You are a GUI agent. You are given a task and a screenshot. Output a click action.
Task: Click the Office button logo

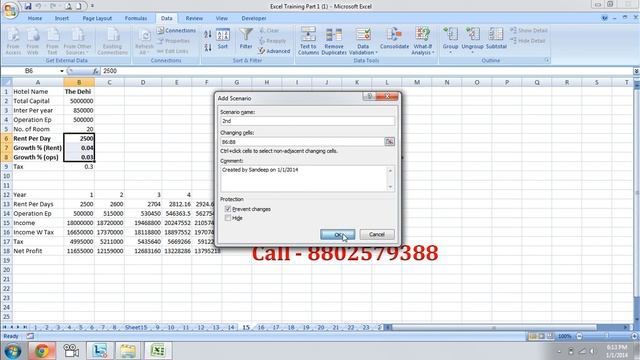(x=10, y=10)
